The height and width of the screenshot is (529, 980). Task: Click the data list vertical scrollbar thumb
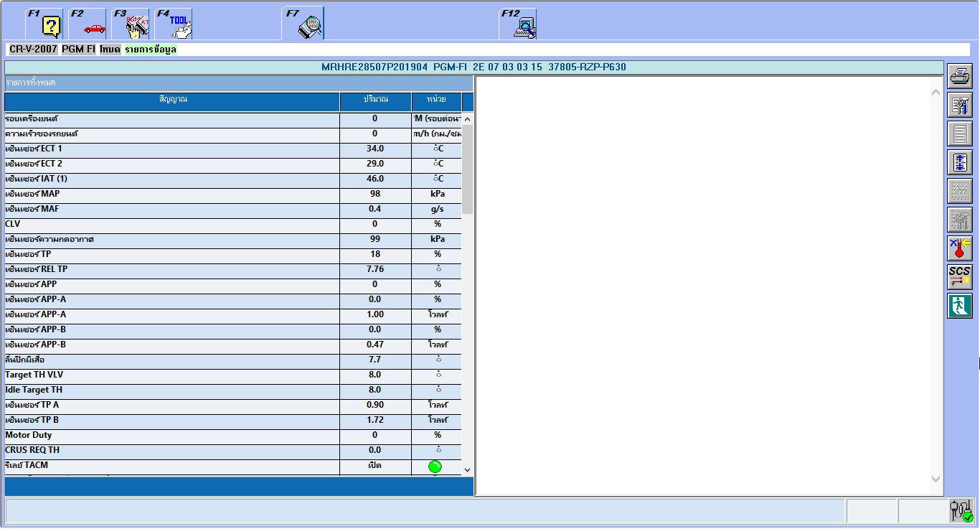click(468, 169)
